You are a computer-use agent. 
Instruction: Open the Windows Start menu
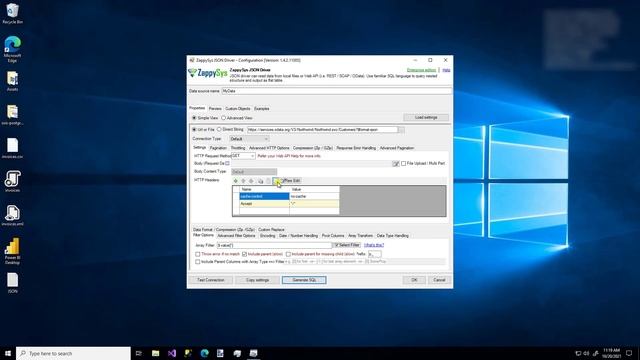click(8, 353)
